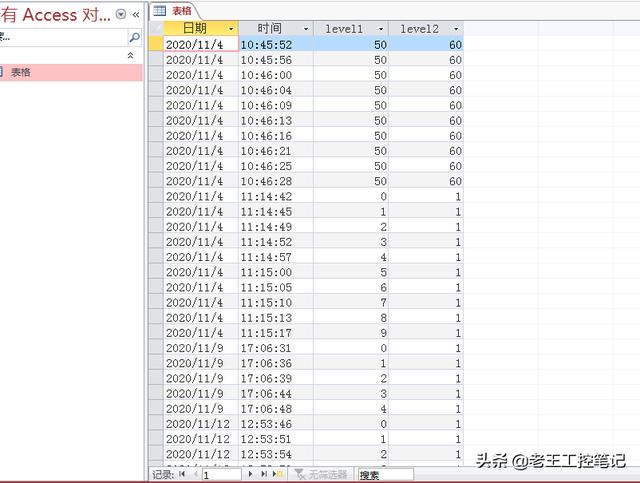
Task: Select the row selector for time 17:06:39
Action: coord(156,378)
